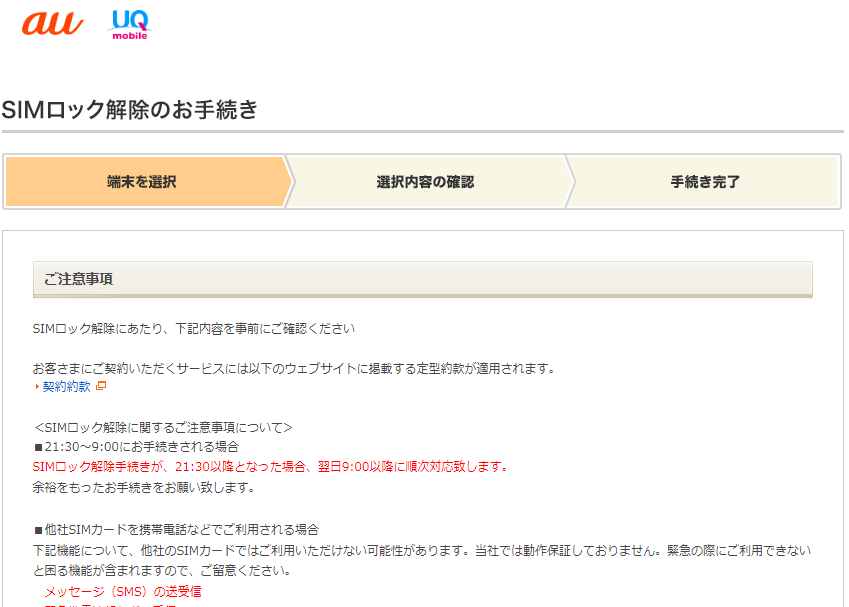This screenshot has height=607, width=849.
Task: Click the <SIMロック解除に関するご注意事項について> line
Action: 163,427
